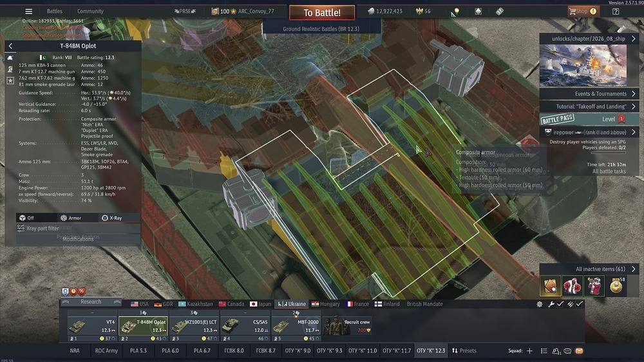This screenshot has width=644, height=362.
Task: Select the Japan nation tab
Action: pyautogui.click(x=260, y=304)
